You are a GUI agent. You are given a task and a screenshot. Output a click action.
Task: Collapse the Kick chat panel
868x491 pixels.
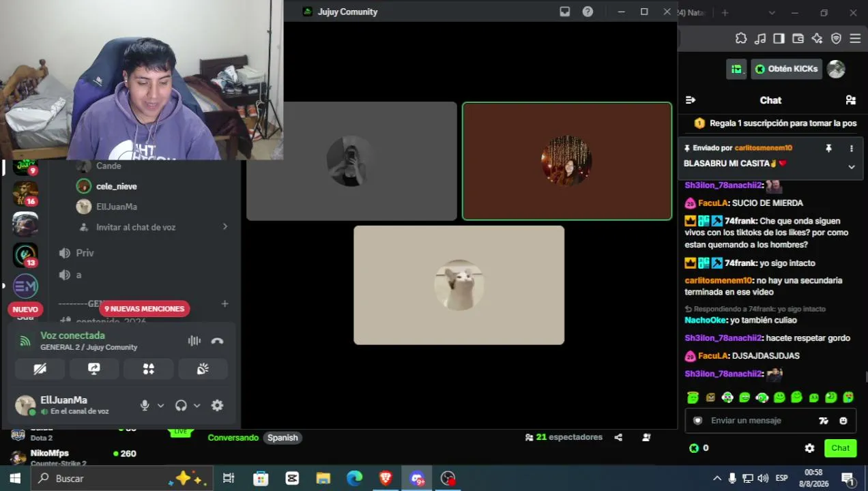coord(691,100)
